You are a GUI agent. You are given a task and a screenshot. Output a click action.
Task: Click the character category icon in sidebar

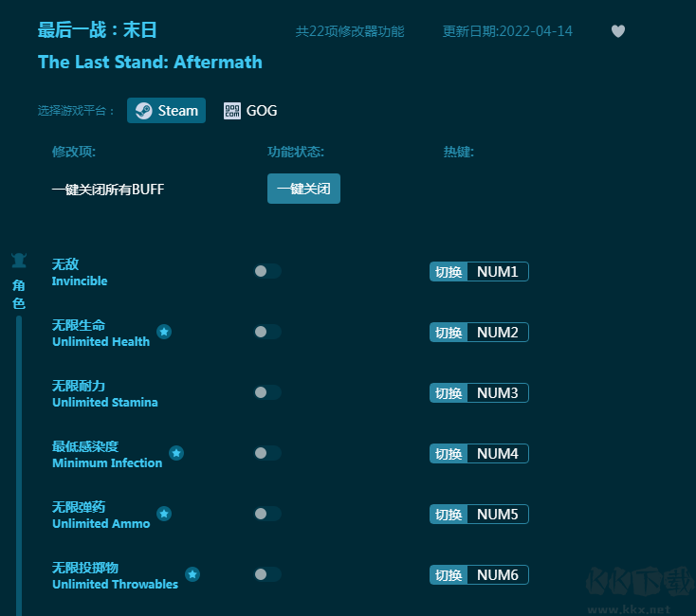pos(18,261)
